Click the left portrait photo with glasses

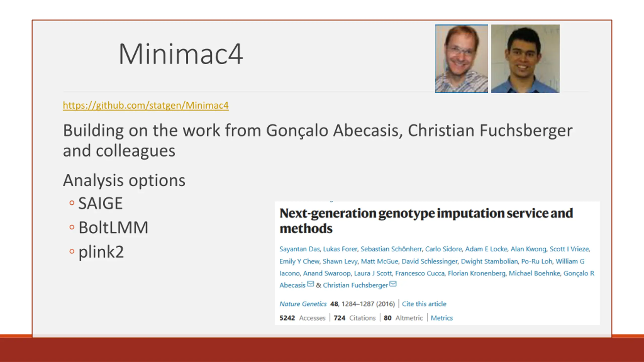tap(461, 59)
